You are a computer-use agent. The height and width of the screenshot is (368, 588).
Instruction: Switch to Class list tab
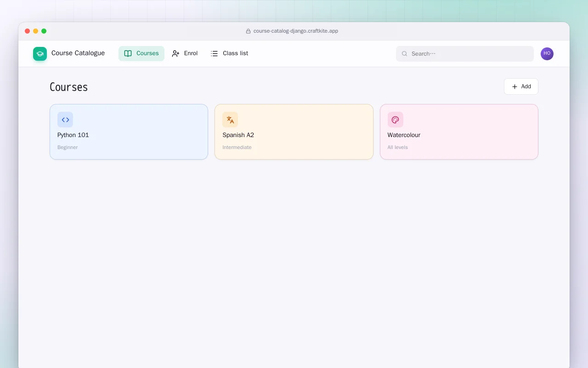(229, 53)
